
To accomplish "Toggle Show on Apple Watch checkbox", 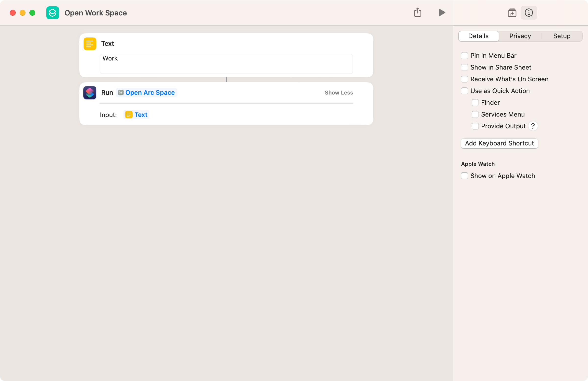I will point(465,176).
